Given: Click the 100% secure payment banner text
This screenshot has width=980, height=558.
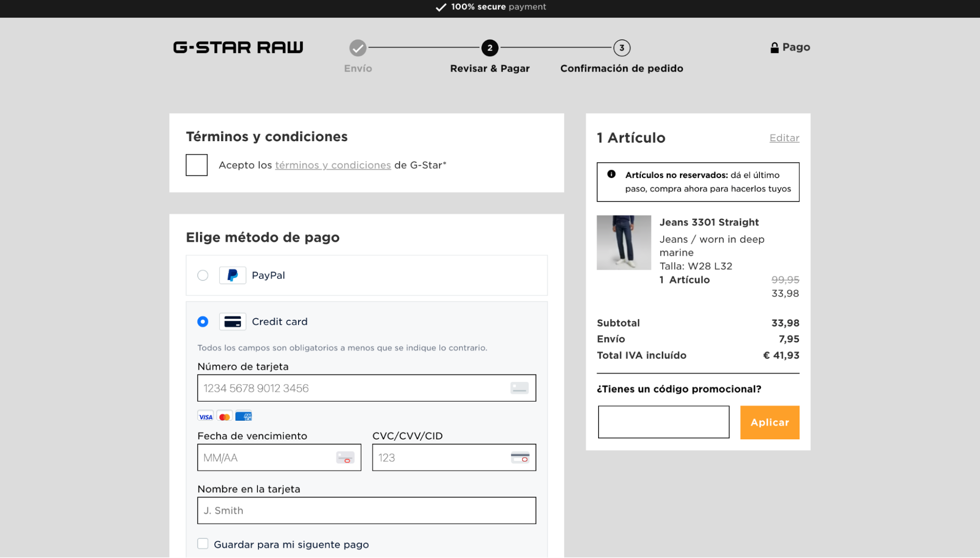Looking at the screenshot, I should click(499, 7).
